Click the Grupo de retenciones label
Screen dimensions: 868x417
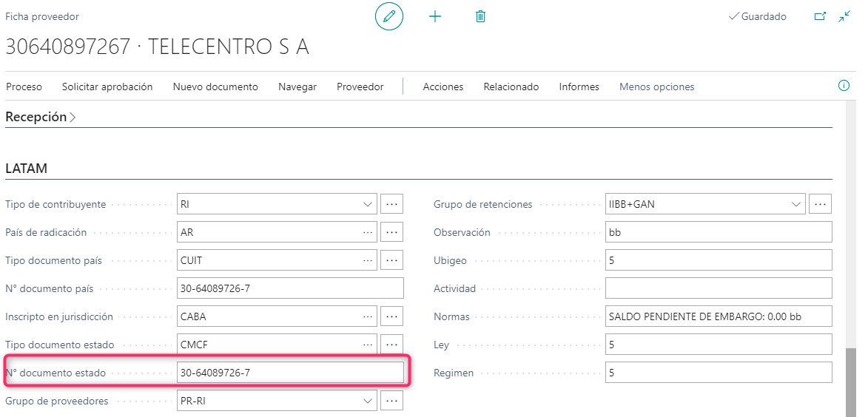point(482,204)
